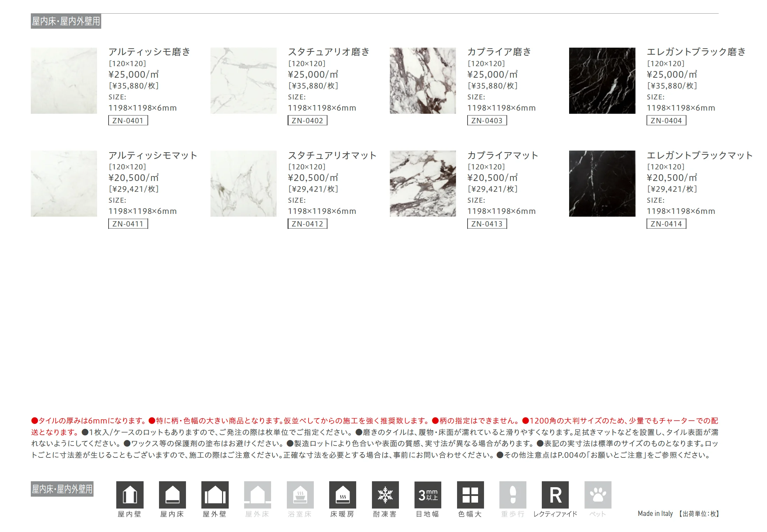
Task: Click the 屋内床 indoor floor icon
Action: (x=172, y=495)
